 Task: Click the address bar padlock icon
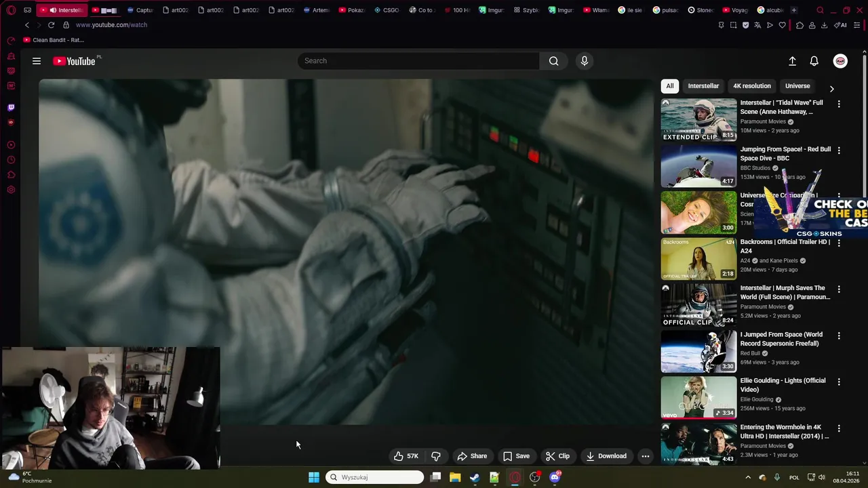(66, 25)
